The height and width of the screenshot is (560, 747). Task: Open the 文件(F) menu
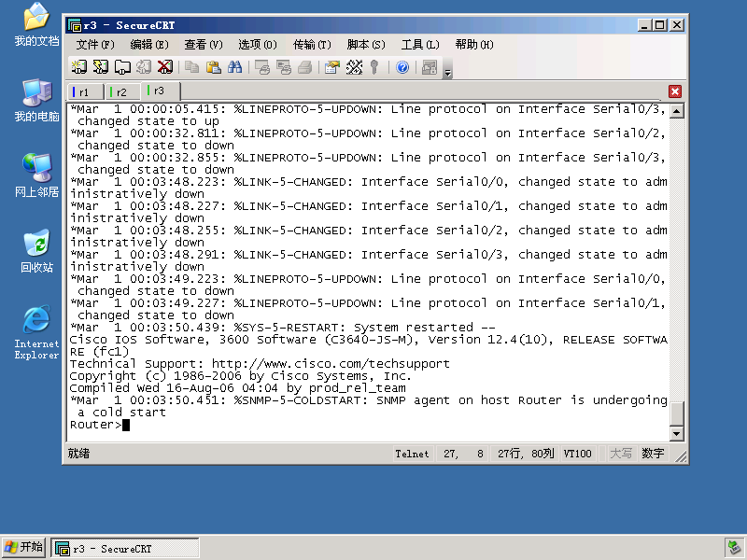(x=95, y=45)
